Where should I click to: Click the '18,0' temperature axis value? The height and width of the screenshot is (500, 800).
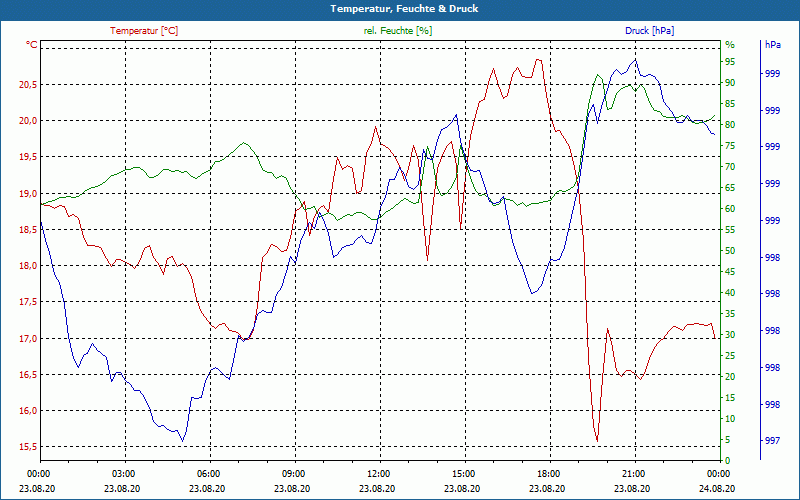(28, 266)
